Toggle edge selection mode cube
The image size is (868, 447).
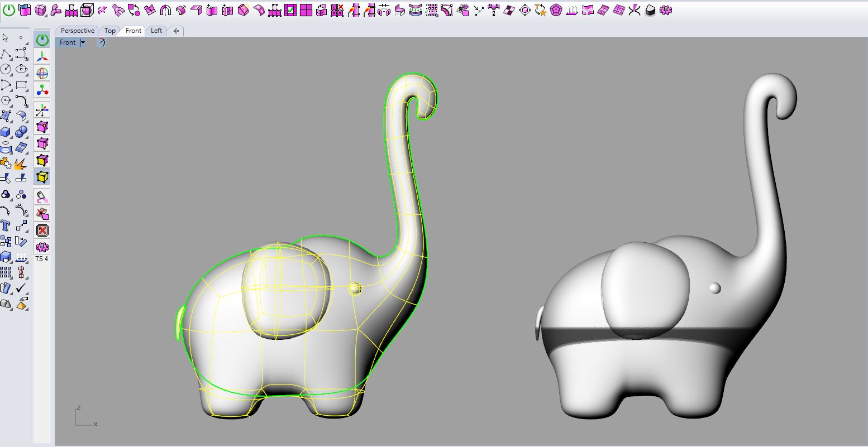click(x=42, y=143)
